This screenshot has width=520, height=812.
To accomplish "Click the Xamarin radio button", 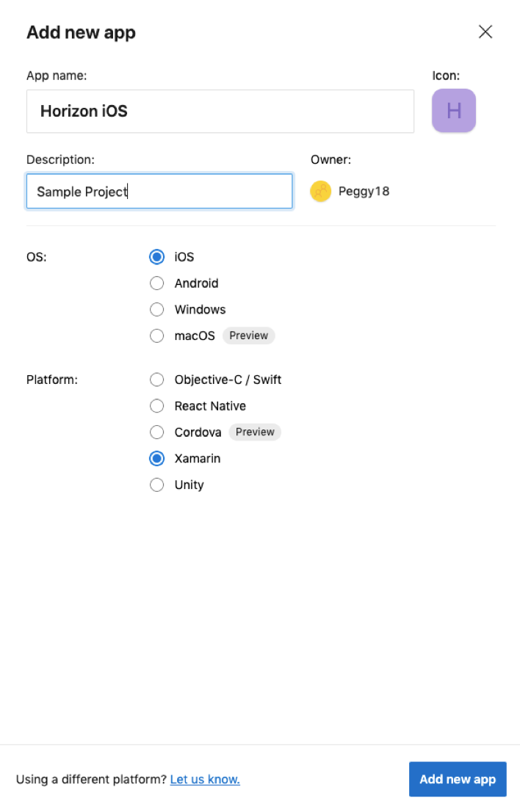I will (x=157, y=458).
